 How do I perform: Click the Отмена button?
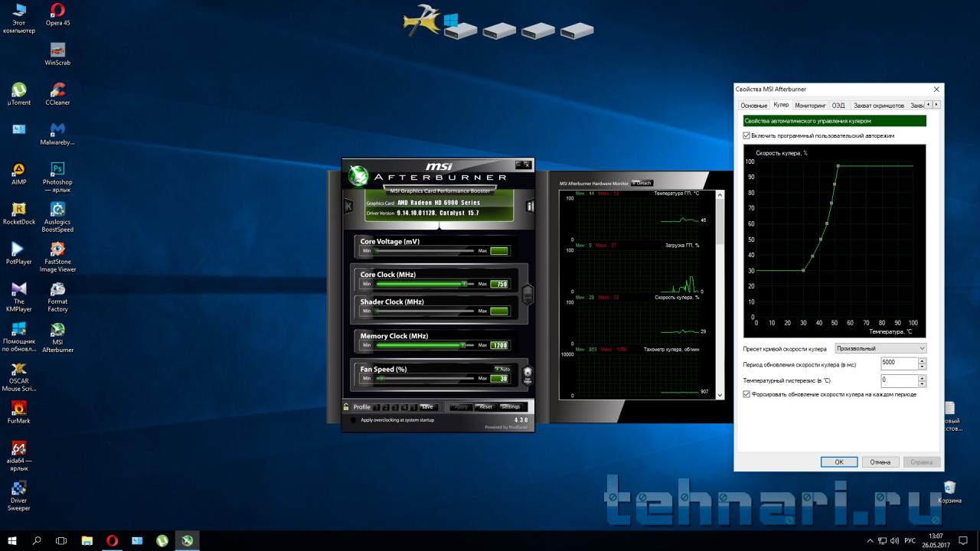coord(880,462)
